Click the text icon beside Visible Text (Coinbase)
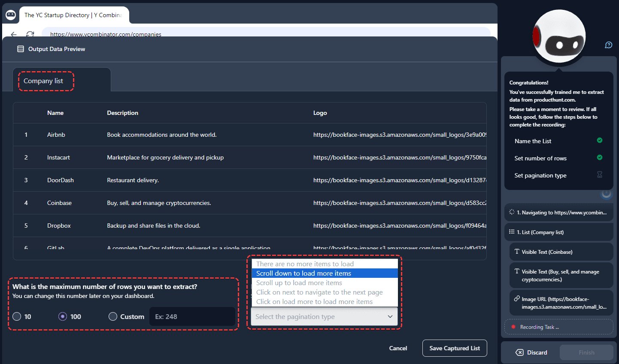 pos(517,251)
